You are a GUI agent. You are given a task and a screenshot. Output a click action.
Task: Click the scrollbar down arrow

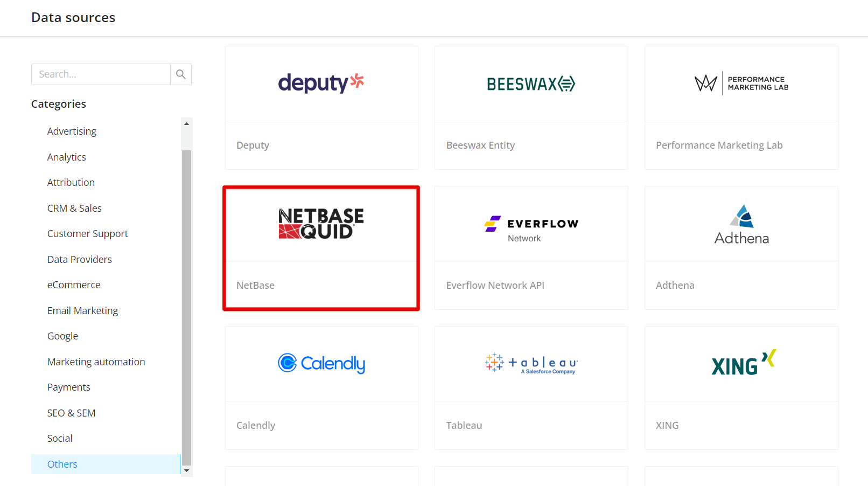coord(187,471)
